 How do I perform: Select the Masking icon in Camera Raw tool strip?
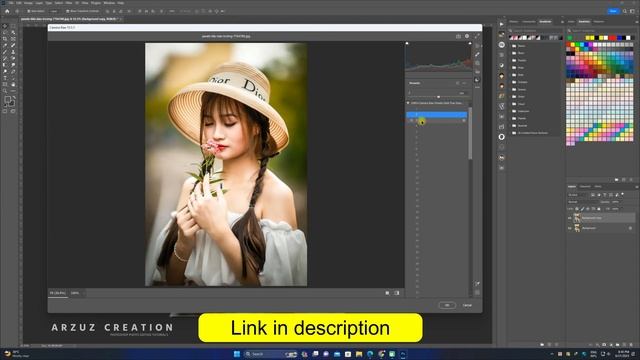[477, 63]
